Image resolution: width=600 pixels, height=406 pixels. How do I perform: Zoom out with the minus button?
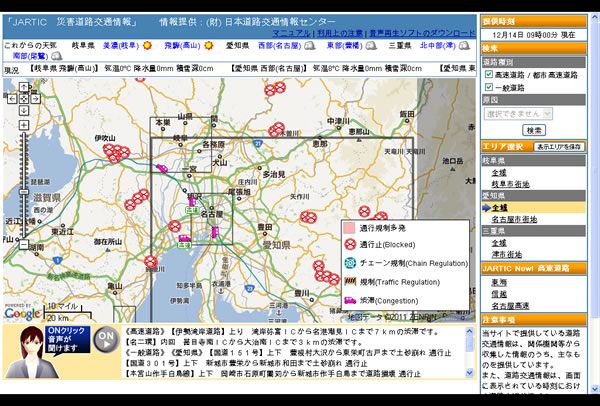[24, 245]
